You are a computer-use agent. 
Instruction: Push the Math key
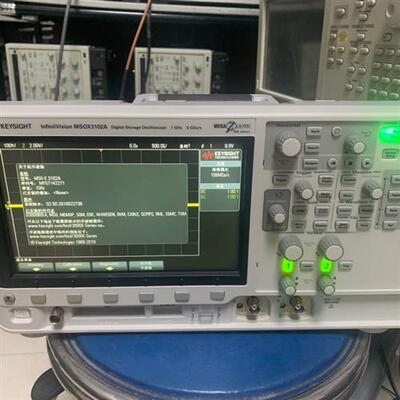[393, 211]
